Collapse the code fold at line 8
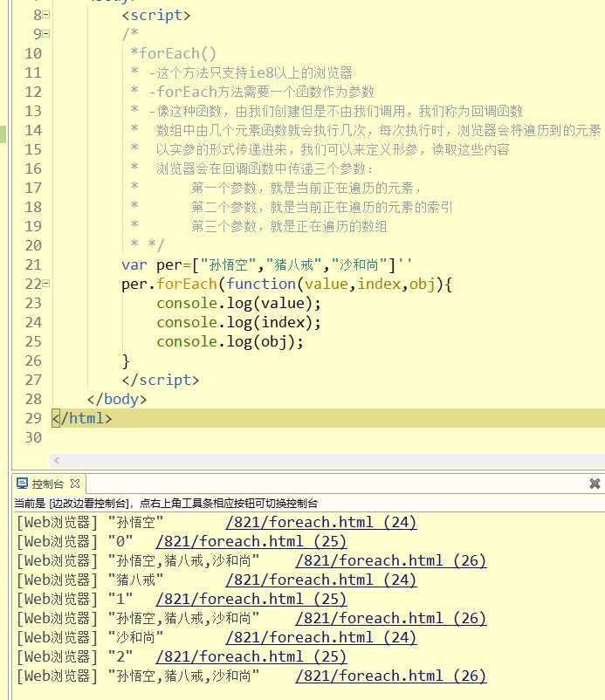 tap(46, 15)
